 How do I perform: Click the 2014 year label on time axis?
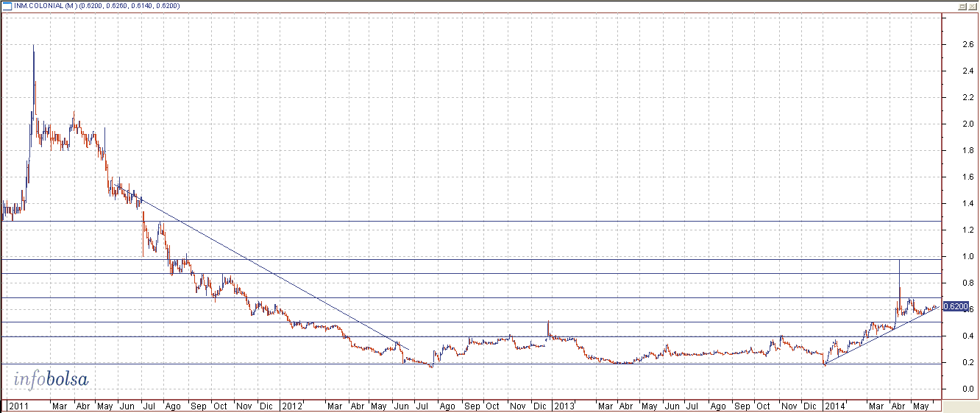point(835,406)
